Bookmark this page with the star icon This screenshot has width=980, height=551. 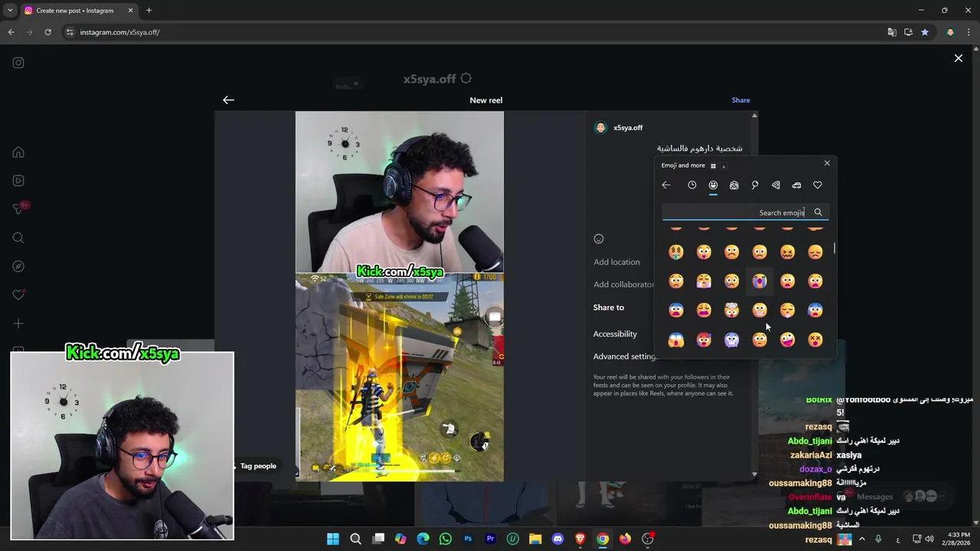[x=925, y=32]
